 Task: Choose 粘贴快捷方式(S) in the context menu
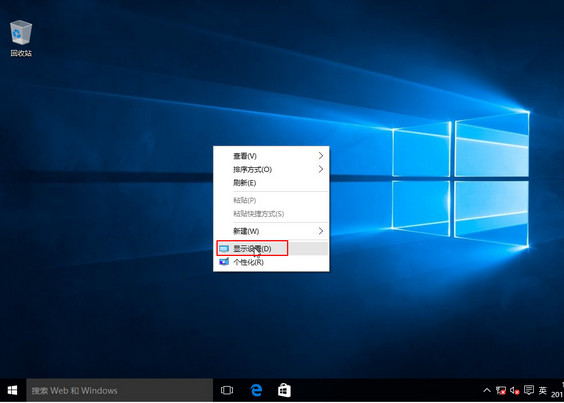(271, 214)
